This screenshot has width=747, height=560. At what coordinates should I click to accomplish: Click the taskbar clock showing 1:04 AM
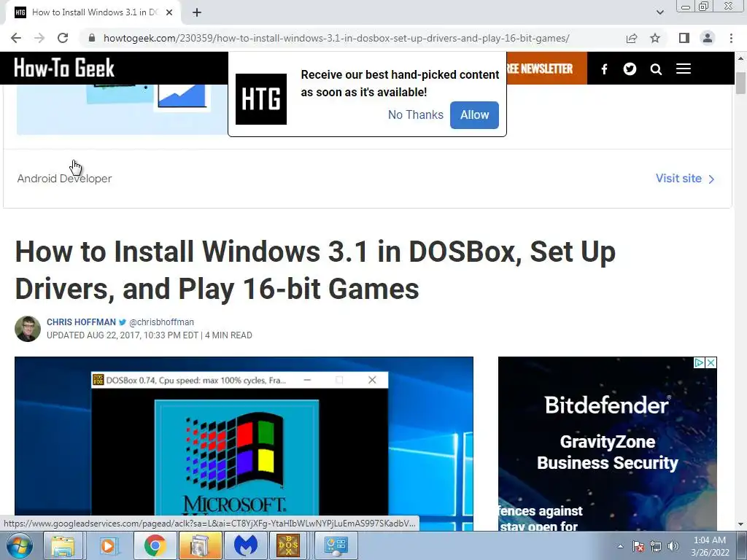coord(710,546)
